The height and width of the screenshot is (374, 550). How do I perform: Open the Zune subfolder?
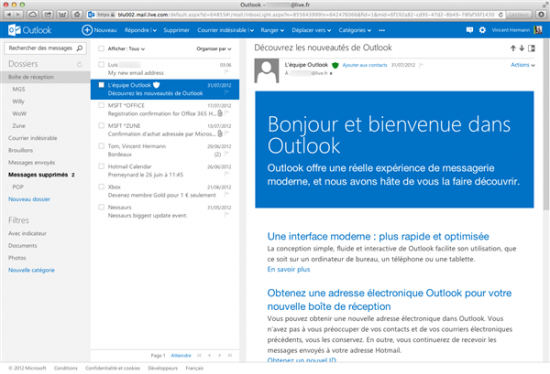pos(19,126)
